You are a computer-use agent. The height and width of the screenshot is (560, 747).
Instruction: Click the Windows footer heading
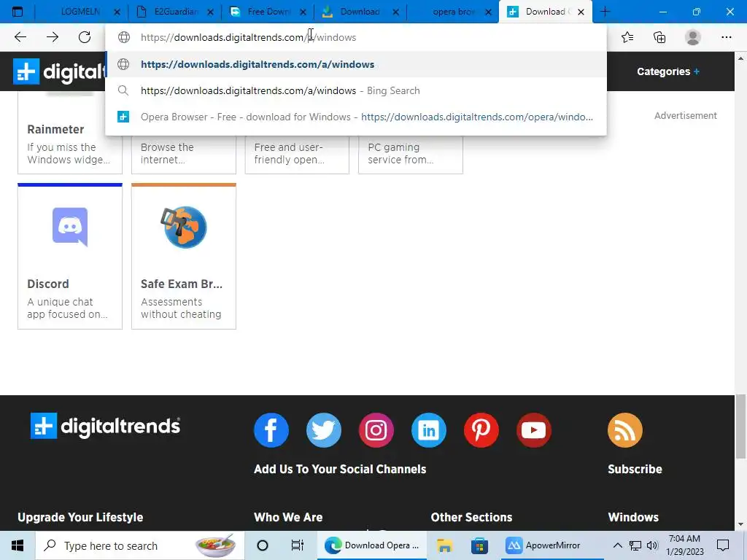[x=633, y=517]
